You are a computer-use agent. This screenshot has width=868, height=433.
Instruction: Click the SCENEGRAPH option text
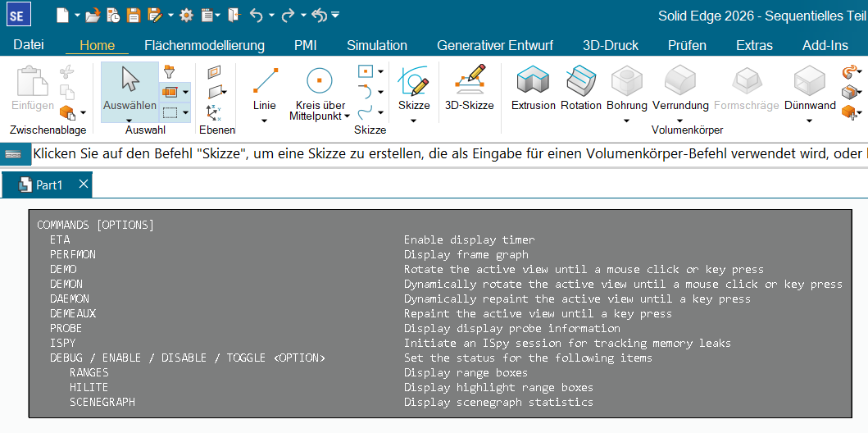(x=102, y=402)
